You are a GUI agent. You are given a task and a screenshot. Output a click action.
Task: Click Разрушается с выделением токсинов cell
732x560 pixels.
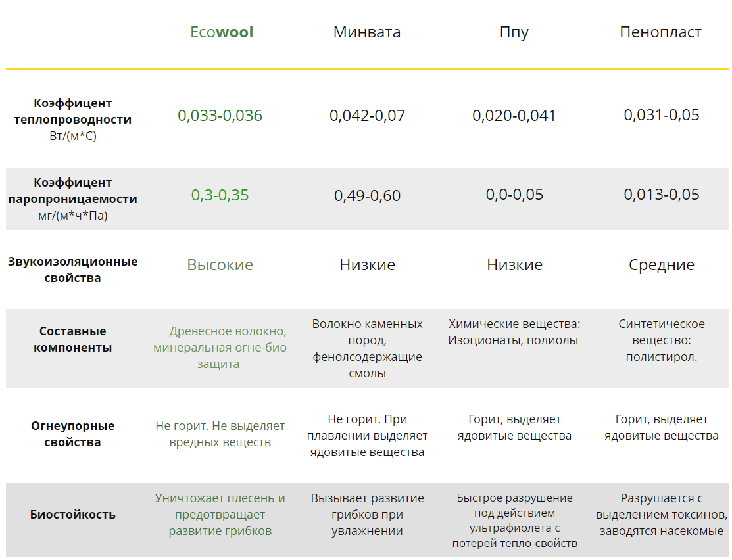click(662, 515)
